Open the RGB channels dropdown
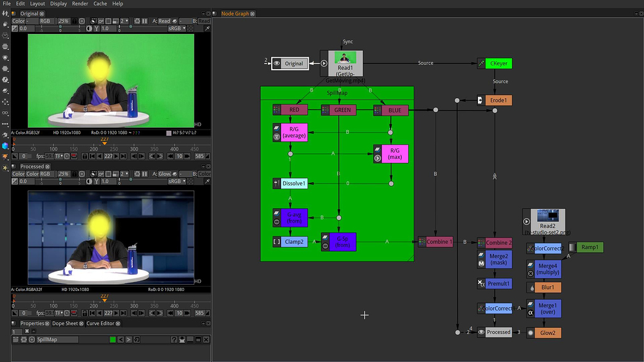644x362 pixels. (x=45, y=21)
